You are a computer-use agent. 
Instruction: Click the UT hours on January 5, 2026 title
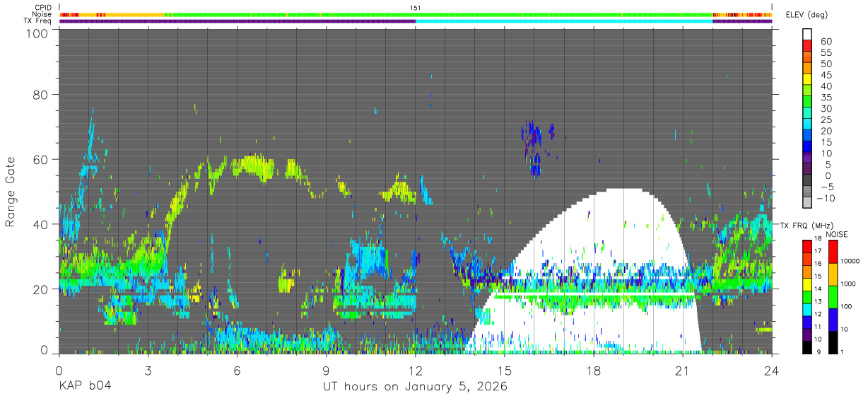(415, 387)
